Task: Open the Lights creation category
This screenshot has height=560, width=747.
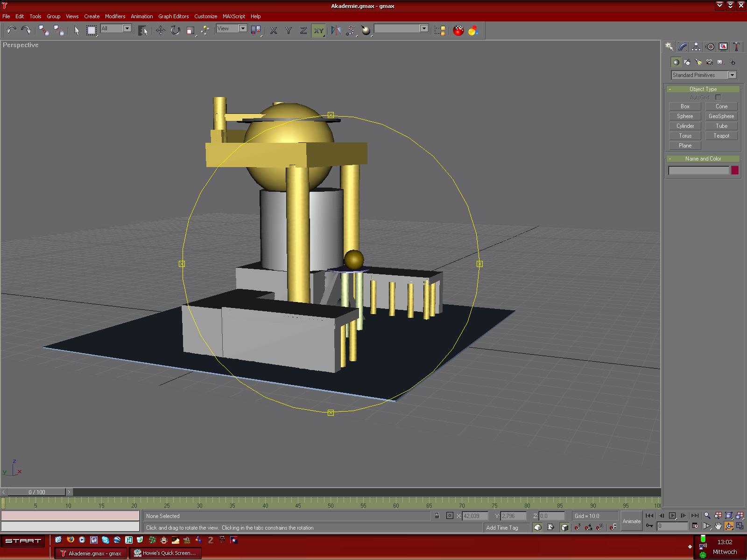Action: (698, 62)
